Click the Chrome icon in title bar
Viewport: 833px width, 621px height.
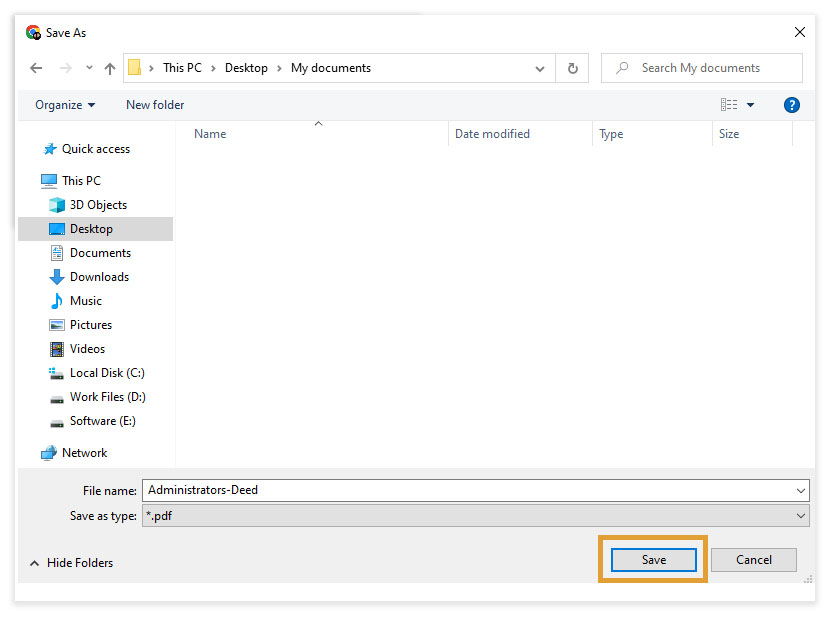coord(33,32)
